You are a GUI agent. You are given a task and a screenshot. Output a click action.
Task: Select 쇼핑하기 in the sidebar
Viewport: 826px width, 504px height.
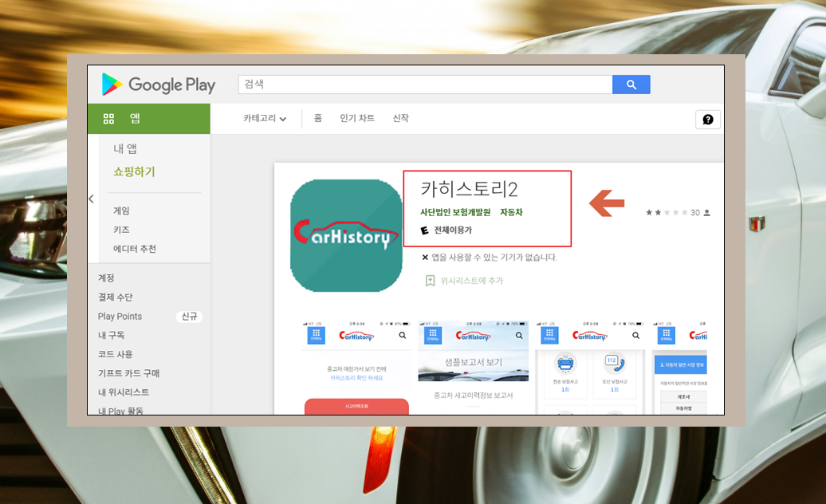tap(134, 171)
